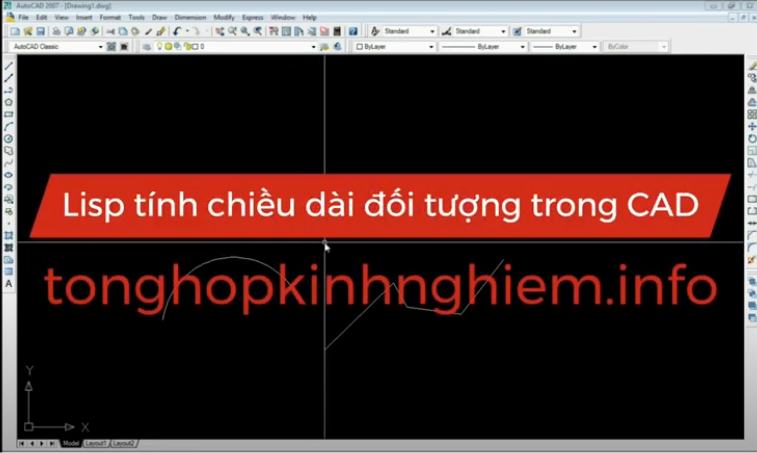Image resolution: width=757 pixels, height=453 pixels.
Task: Select the Erase tool in Modify toolbar
Action: pos(752,66)
